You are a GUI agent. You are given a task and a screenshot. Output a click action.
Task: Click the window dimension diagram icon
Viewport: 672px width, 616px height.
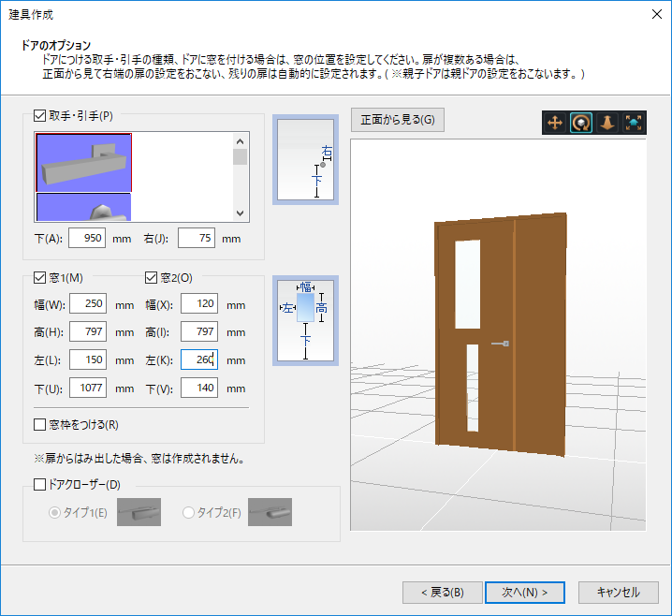tap(304, 320)
